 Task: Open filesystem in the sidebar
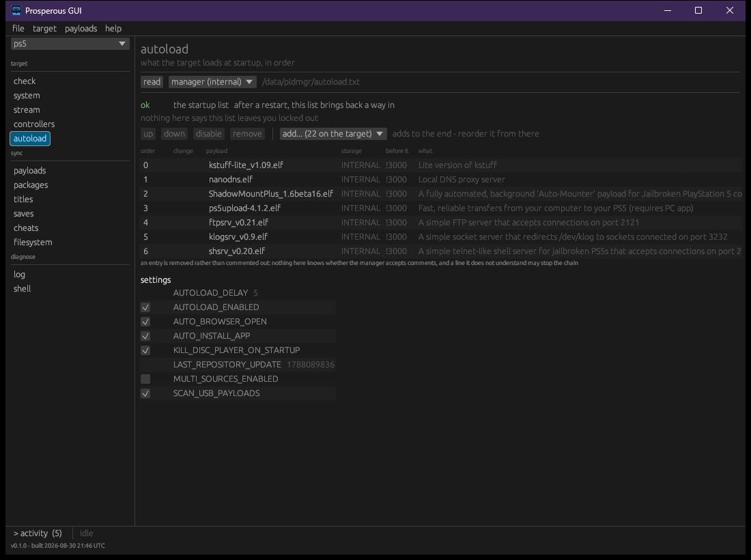pos(33,242)
